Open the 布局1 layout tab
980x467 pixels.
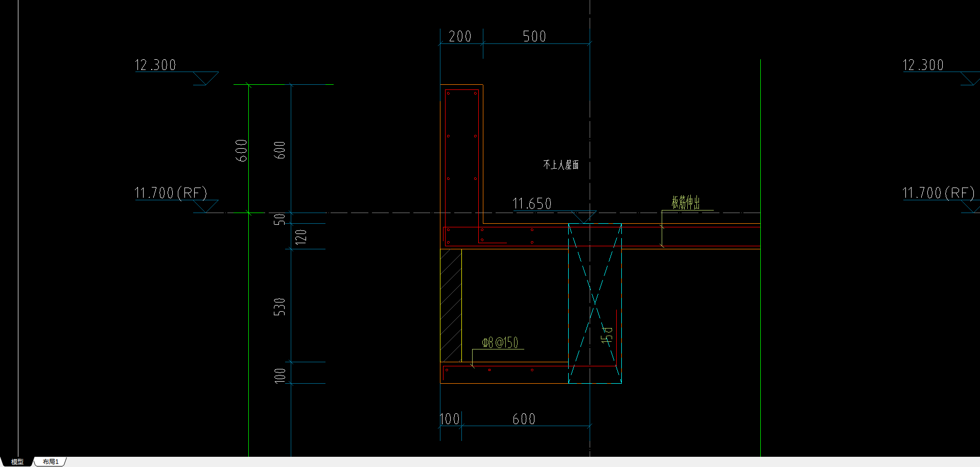point(51,462)
